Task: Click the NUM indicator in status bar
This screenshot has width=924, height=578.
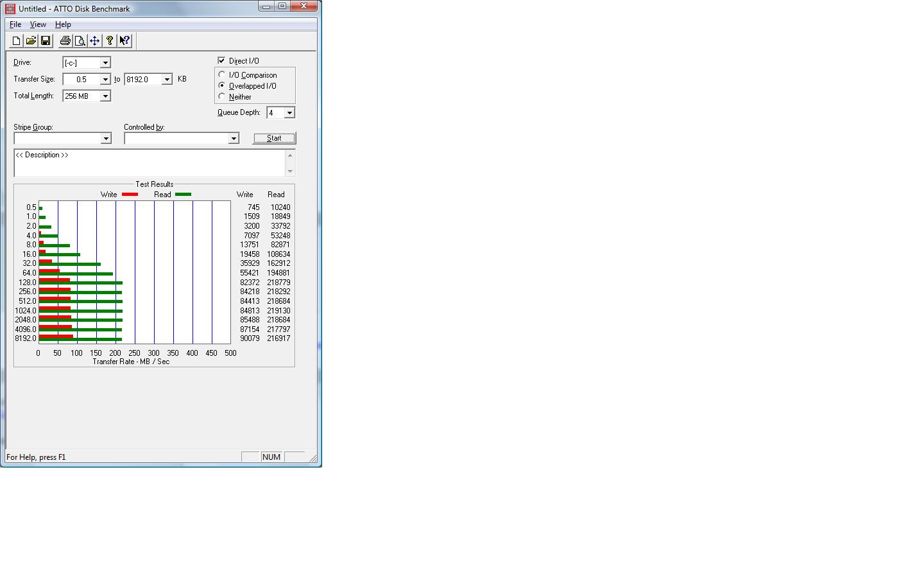Action: click(x=271, y=457)
